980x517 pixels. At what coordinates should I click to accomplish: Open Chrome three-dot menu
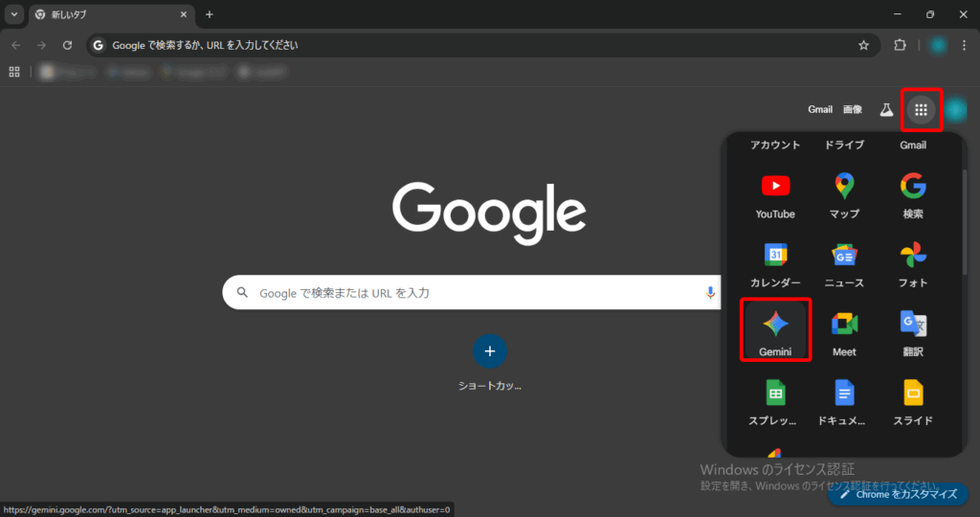tap(964, 45)
